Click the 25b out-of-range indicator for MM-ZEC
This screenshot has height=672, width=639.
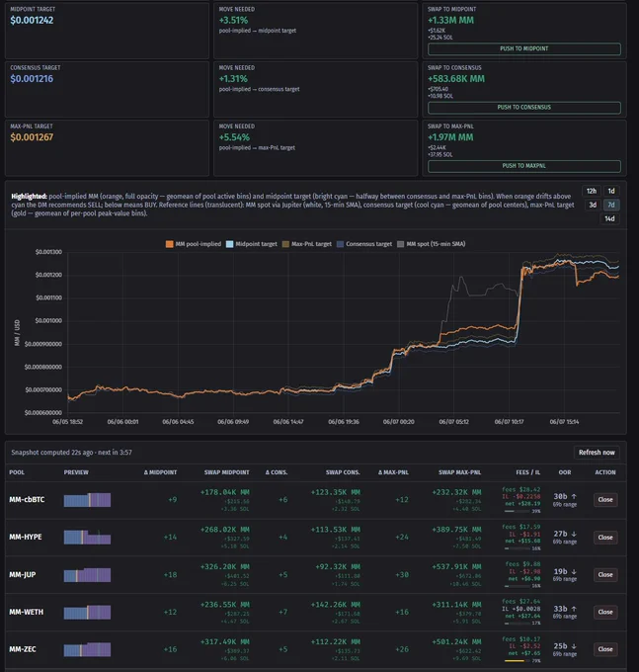coord(565,646)
